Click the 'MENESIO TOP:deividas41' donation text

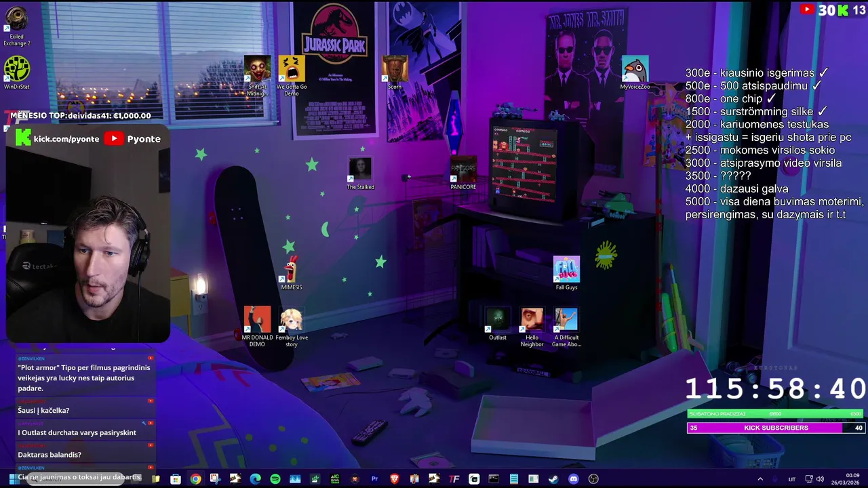click(x=81, y=115)
